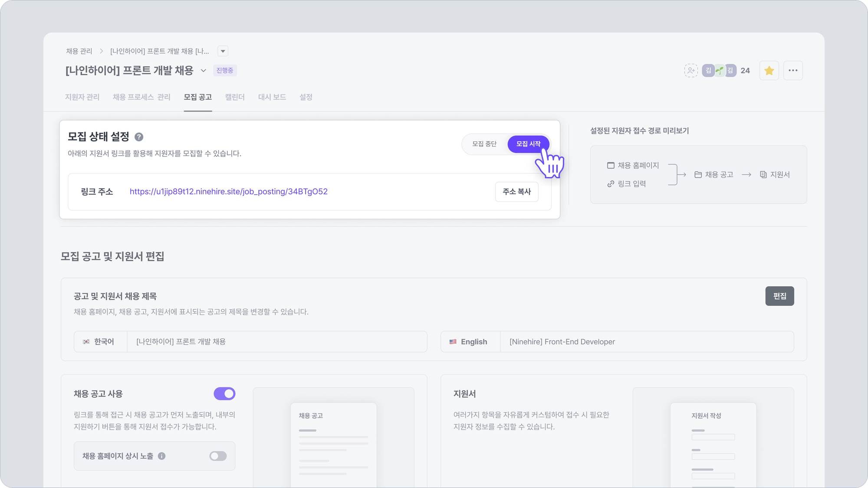Open the ninehire job posting link
This screenshot has width=868, height=488.
pyautogui.click(x=228, y=192)
